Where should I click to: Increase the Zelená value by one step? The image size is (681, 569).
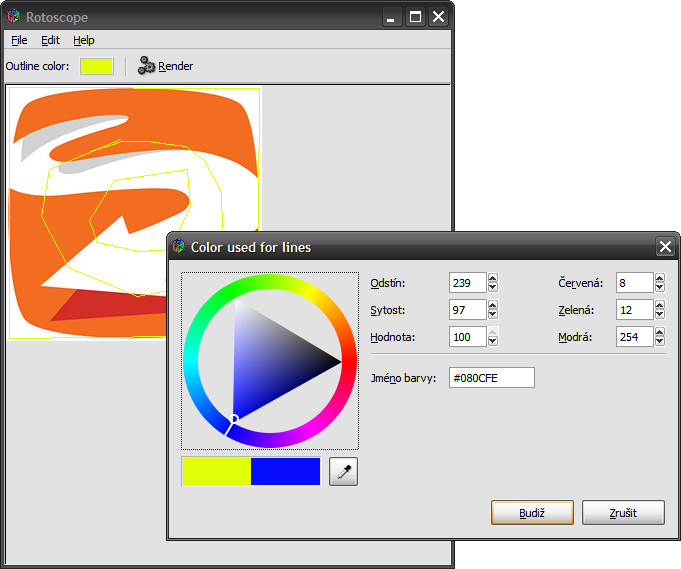pos(660,305)
